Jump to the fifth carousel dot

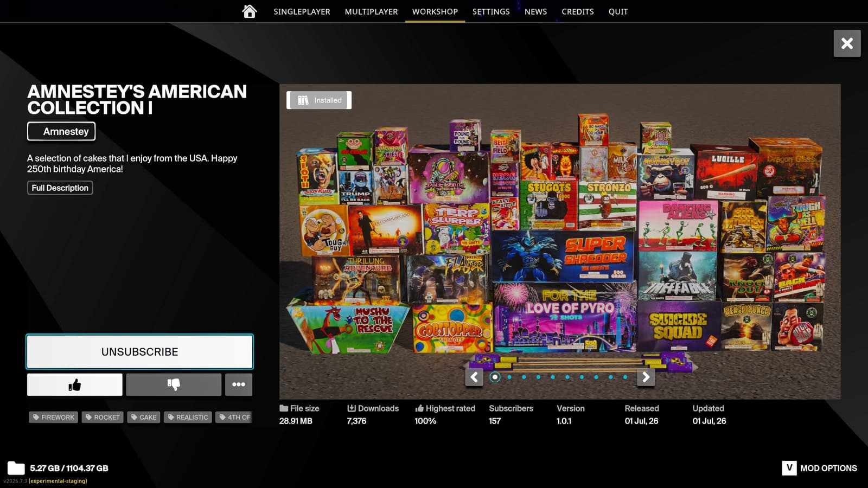click(553, 377)
